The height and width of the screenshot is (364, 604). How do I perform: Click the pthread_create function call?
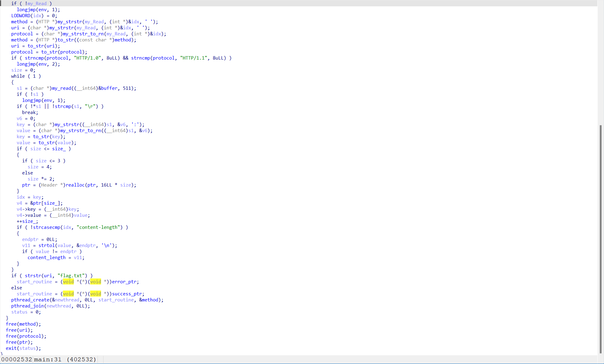click(x=30, y=300)
